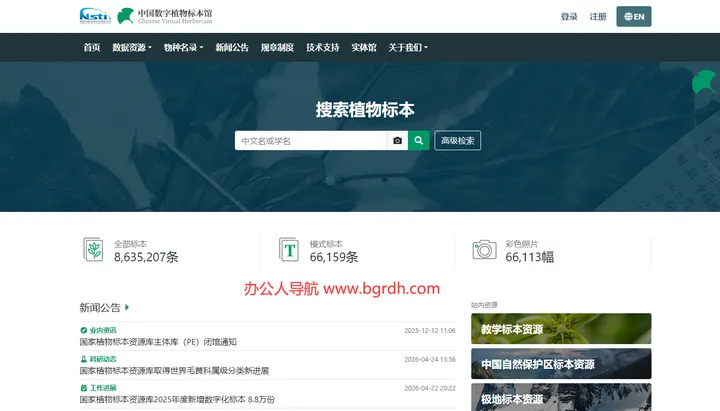720x411 pixels.
Task: Click the camera image-search icon
Action: [398, 141]
